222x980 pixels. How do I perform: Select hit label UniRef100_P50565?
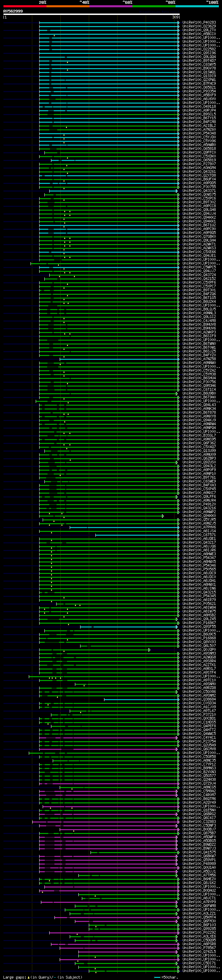199,569
